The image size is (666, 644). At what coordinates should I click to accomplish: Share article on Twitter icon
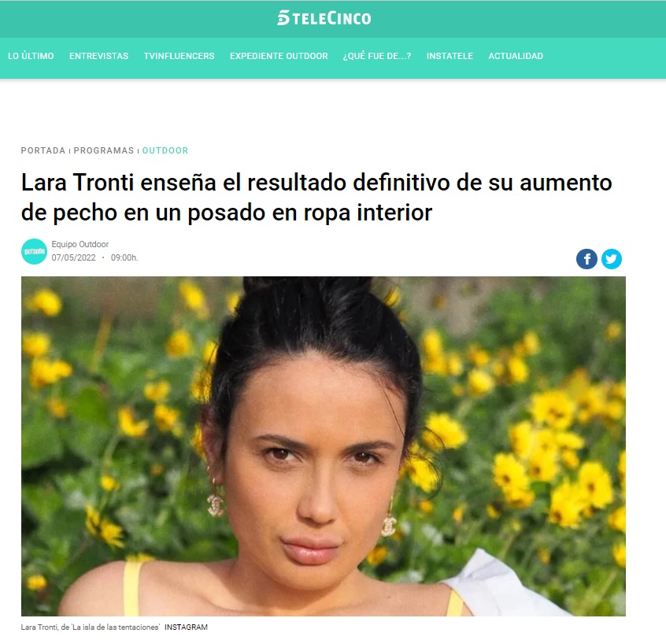611,259
